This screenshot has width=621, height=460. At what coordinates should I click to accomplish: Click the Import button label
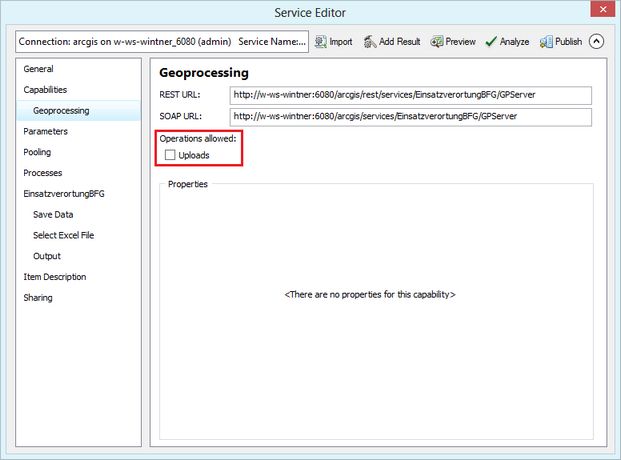click(x=341, y=42)
